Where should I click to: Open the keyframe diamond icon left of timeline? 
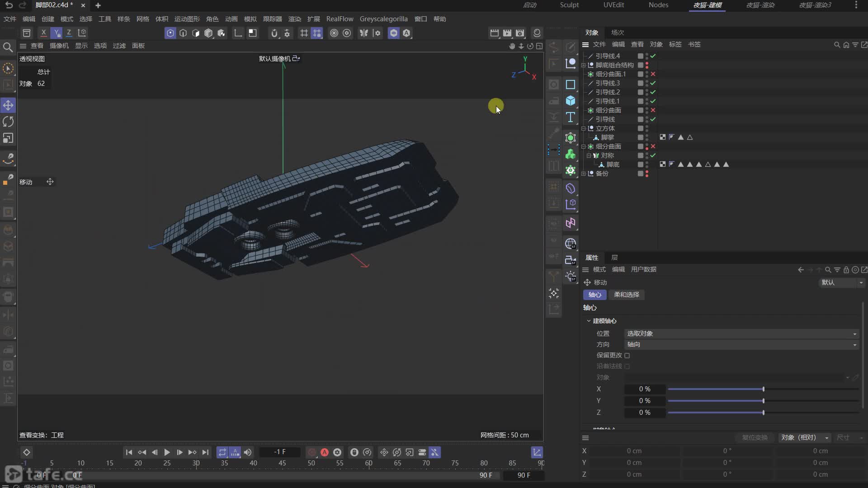pos(27,452)
